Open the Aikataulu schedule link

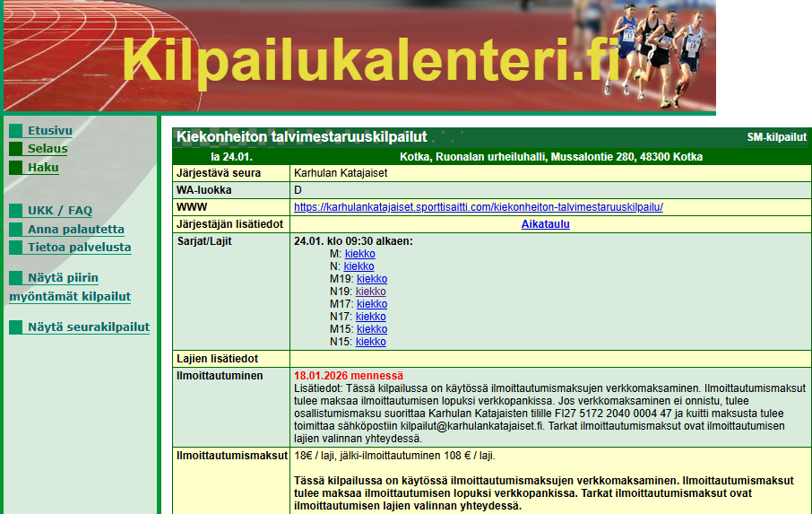pos(545,224)
